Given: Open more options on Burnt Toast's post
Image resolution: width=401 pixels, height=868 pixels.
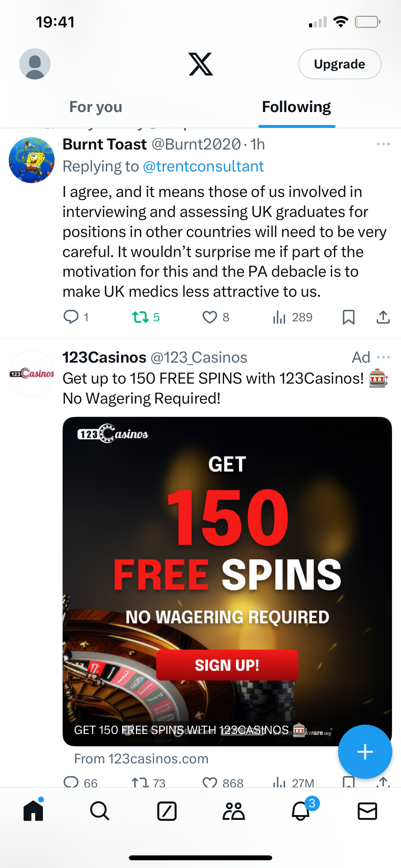Looking at the screenshot, I should [384, 144].
